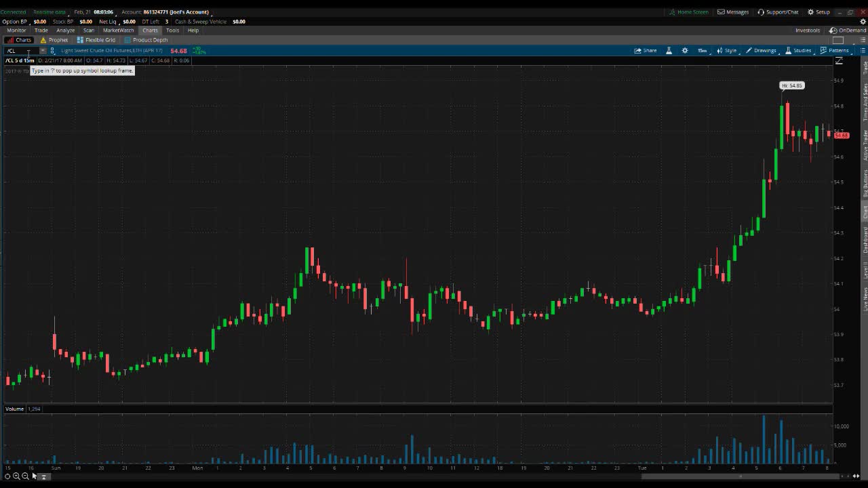Open the Style candlestick menu

coord(727,51)
